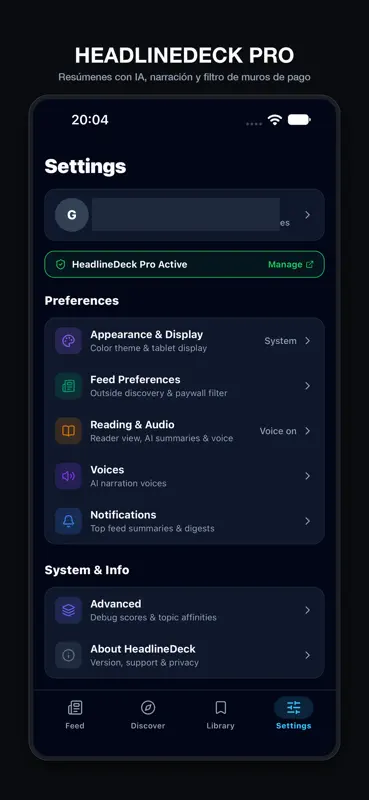Expand Feed Preferences with its chevron

point(308,386)
